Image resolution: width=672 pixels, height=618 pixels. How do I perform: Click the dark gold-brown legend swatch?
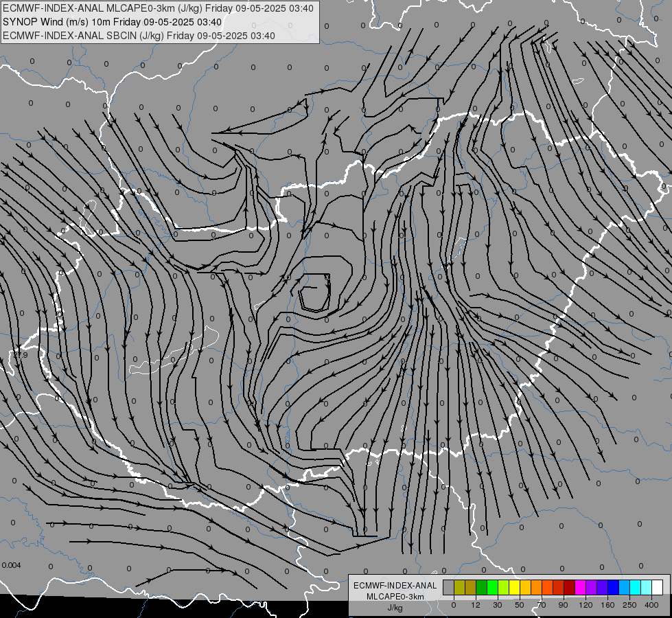(471, 587)
